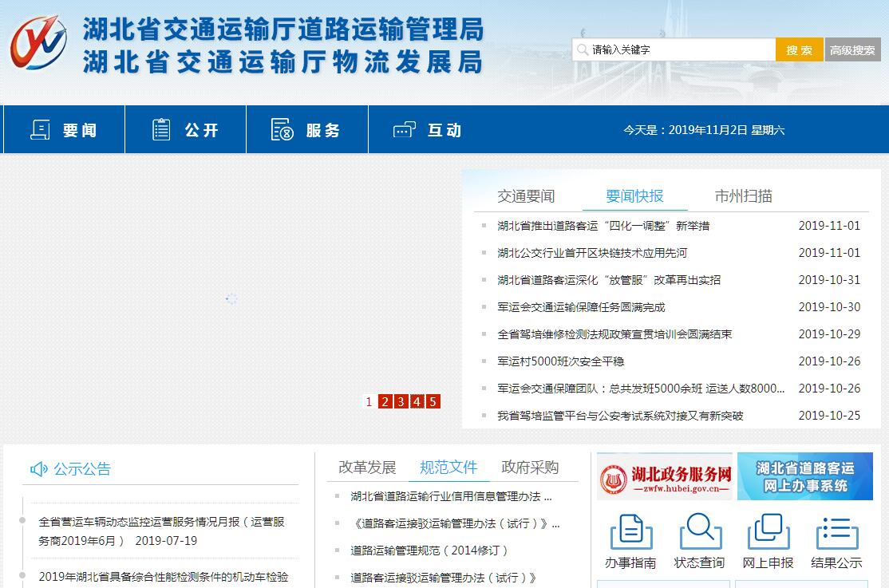Go to carousel slide 3

[x=401, y=401]
